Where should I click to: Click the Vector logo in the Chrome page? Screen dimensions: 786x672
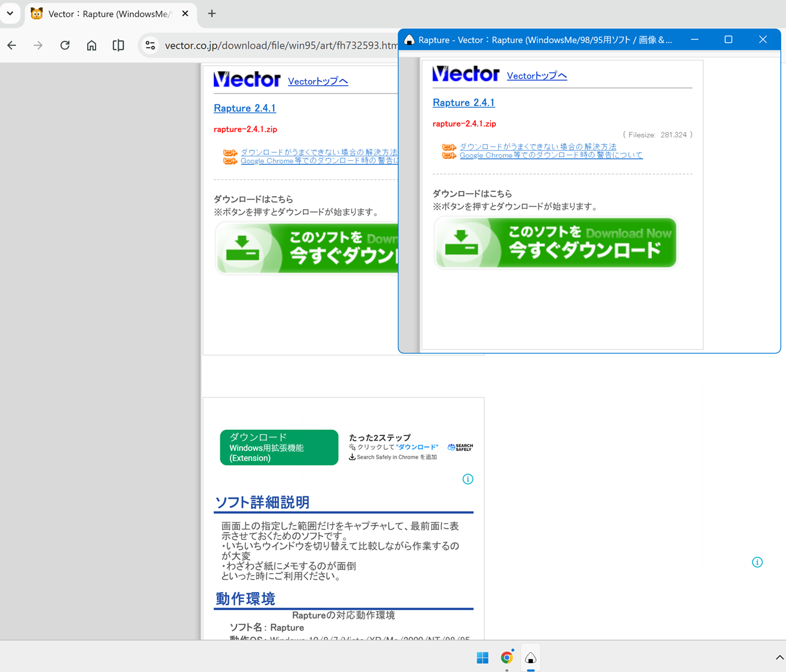point(247,79)
